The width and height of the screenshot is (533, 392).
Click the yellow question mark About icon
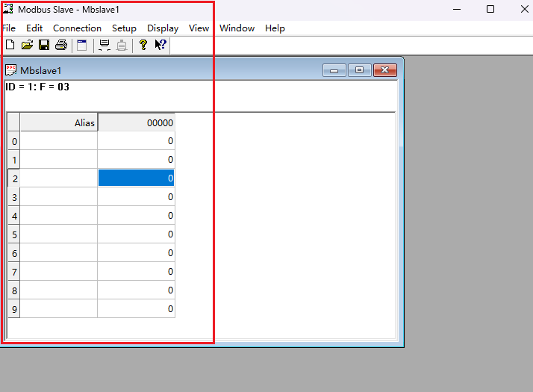click(143, 46)
